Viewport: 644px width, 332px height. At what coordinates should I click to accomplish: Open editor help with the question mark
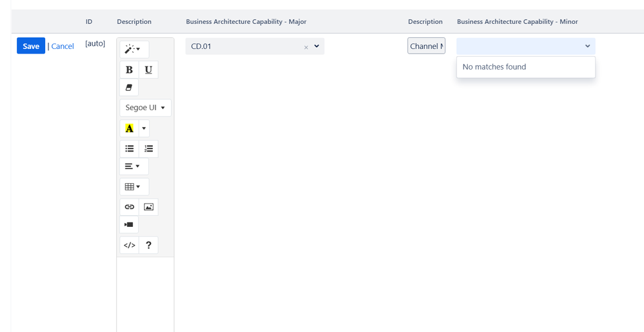tap(148, 245)
